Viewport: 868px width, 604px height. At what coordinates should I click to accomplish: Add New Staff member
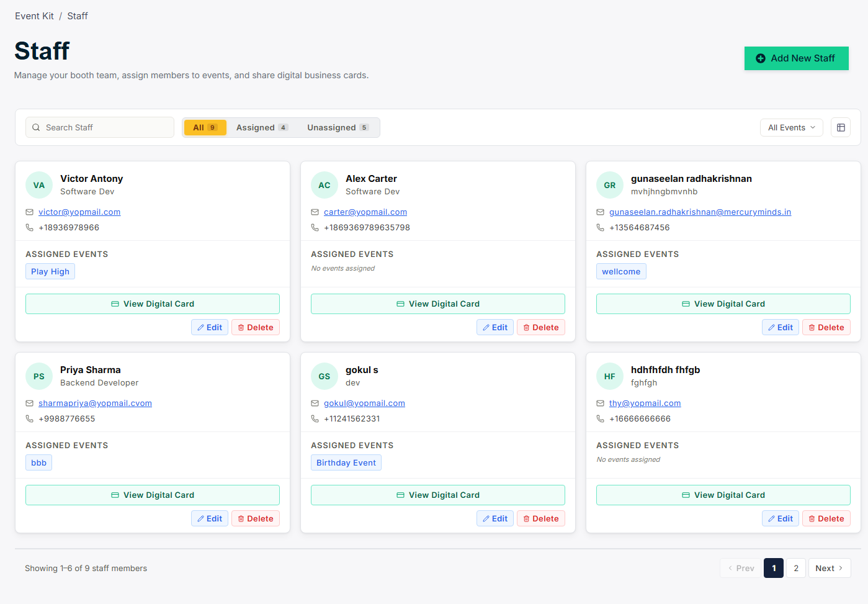tap(797, 58)
